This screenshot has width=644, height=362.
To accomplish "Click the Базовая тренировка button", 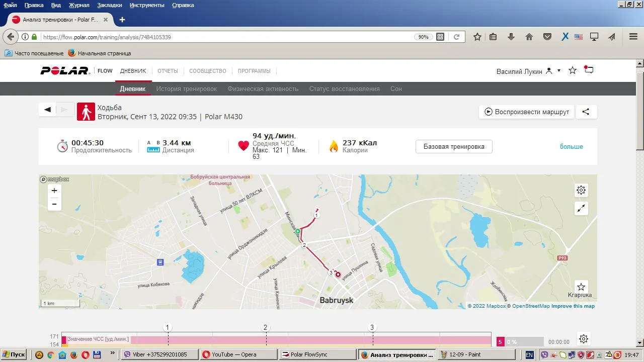I will (454, 147).
